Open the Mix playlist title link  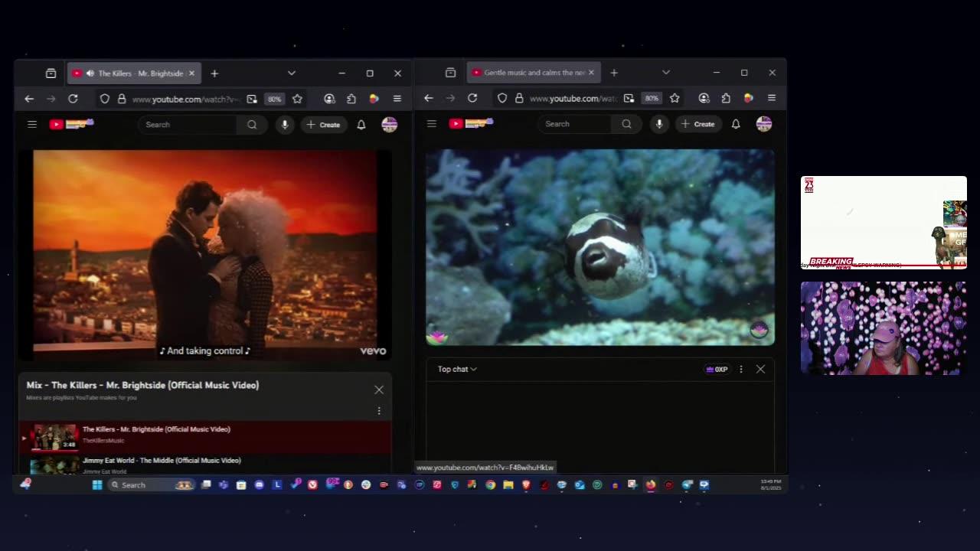[x=142, y=385]
